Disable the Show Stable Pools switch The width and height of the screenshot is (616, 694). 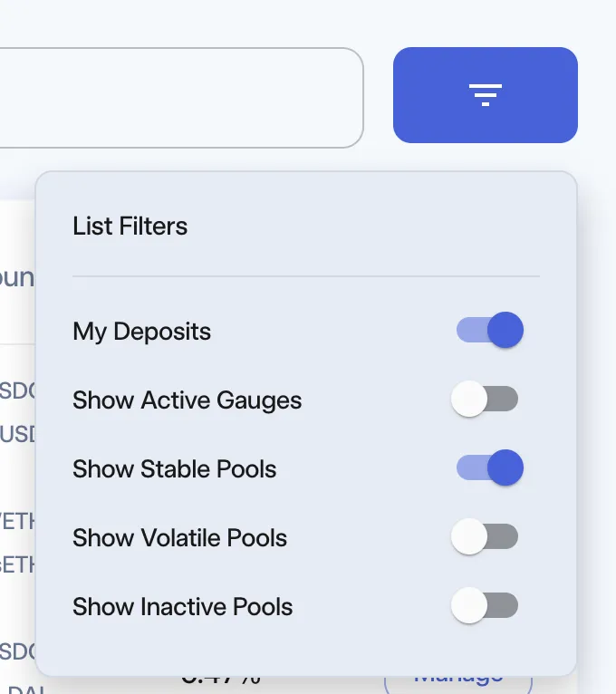(x=490, y=467)
